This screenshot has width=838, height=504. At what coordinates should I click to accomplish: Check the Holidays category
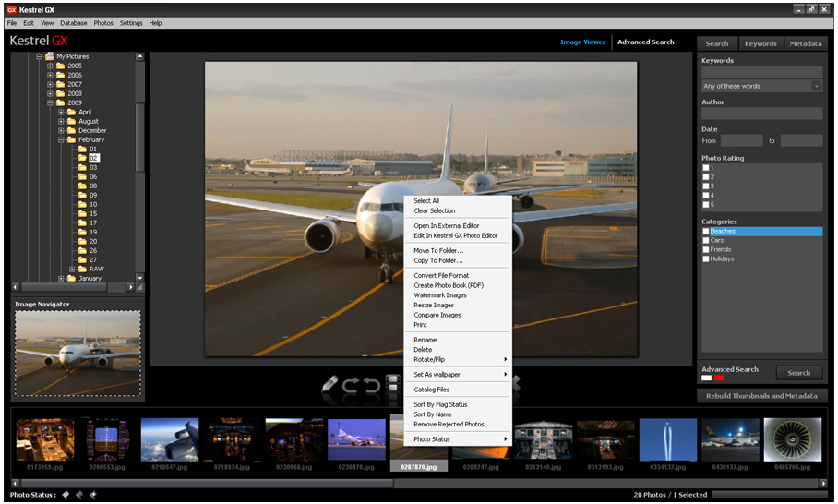point(706,258)
